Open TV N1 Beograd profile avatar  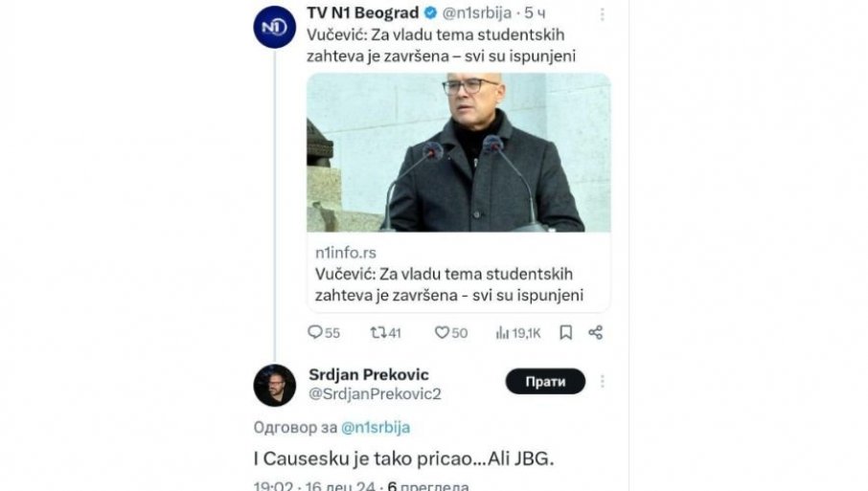pos(274,27)
